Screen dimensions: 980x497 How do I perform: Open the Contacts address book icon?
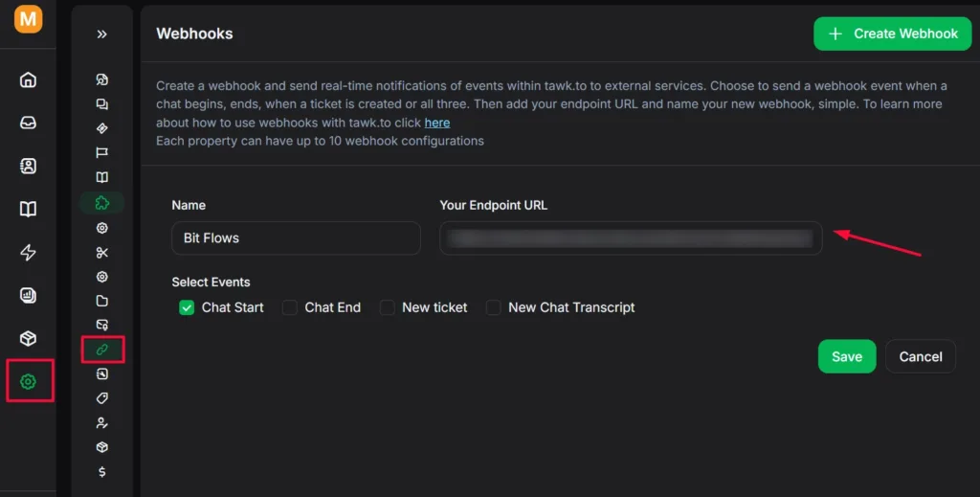pyautogui.click(x=28, y=166)
